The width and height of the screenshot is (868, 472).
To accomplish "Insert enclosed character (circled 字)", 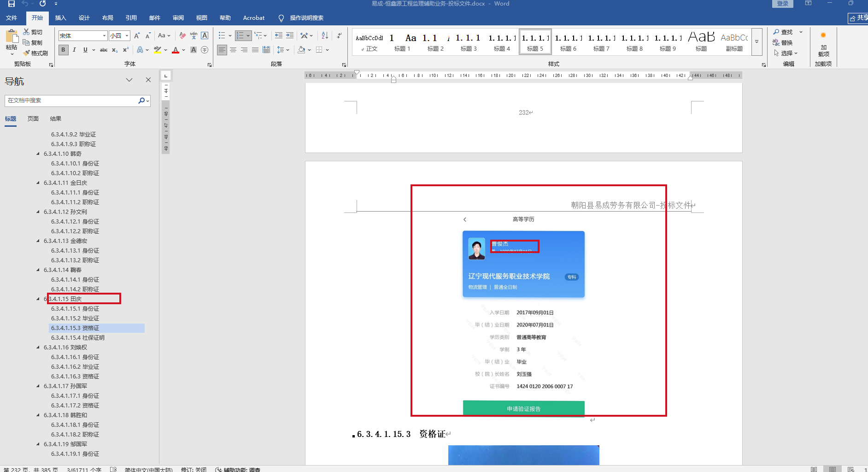I will point(205,50).
